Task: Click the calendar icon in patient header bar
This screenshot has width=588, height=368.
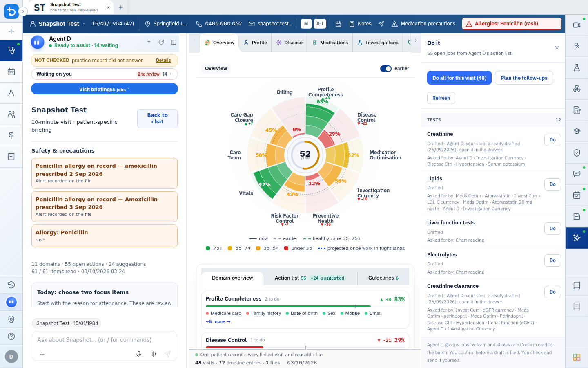Action: [338, 24]
